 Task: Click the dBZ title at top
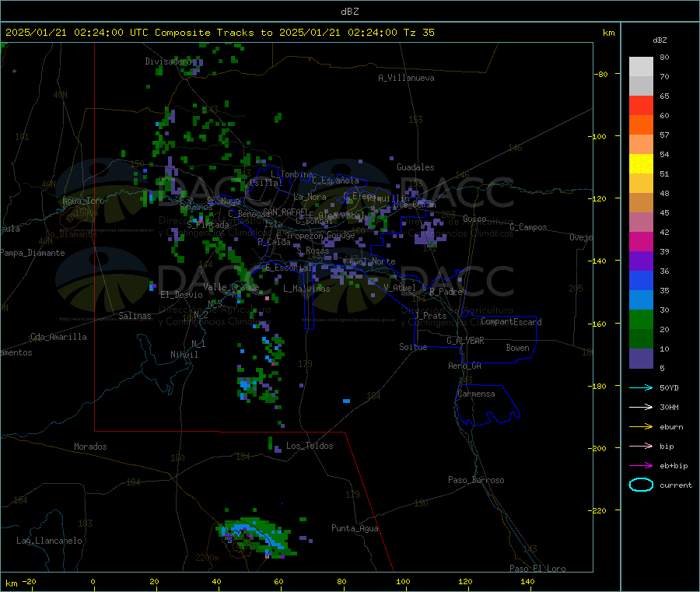click(x=349, y=12)
